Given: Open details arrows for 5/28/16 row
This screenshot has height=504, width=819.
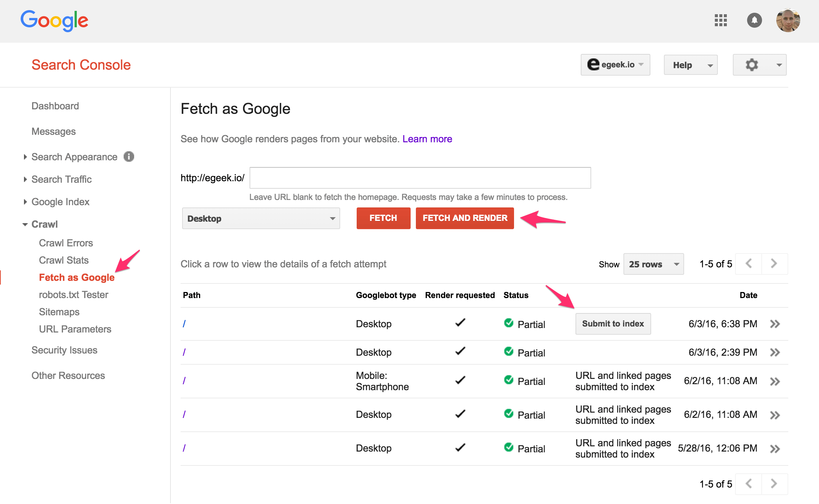Looking at the screenshot, I should [775, 449].
